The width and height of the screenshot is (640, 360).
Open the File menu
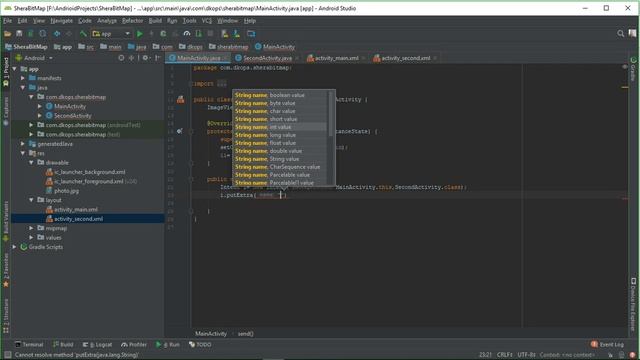pyautogui.click(x=7, y=20)
